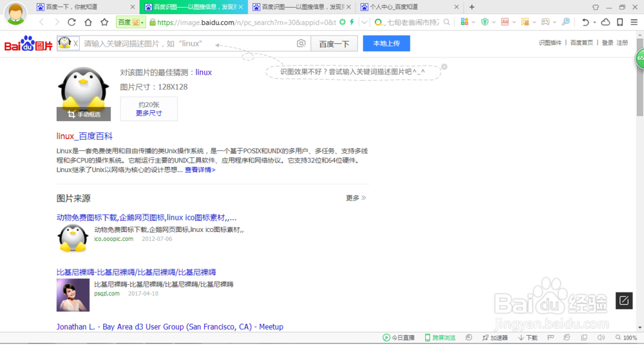Click the 100% zoom level control
This screenshot has height=346, width=644.
coord(626,338)
